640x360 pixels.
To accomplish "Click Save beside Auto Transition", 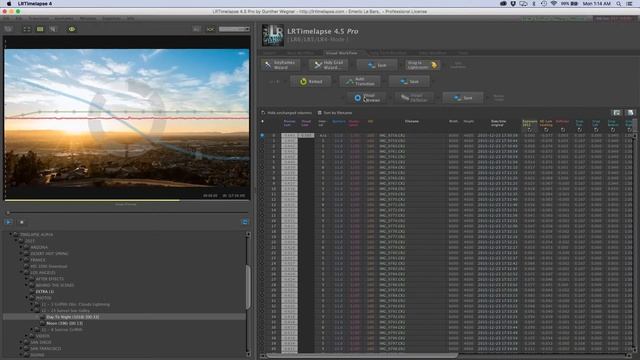I will coord(409,81).
